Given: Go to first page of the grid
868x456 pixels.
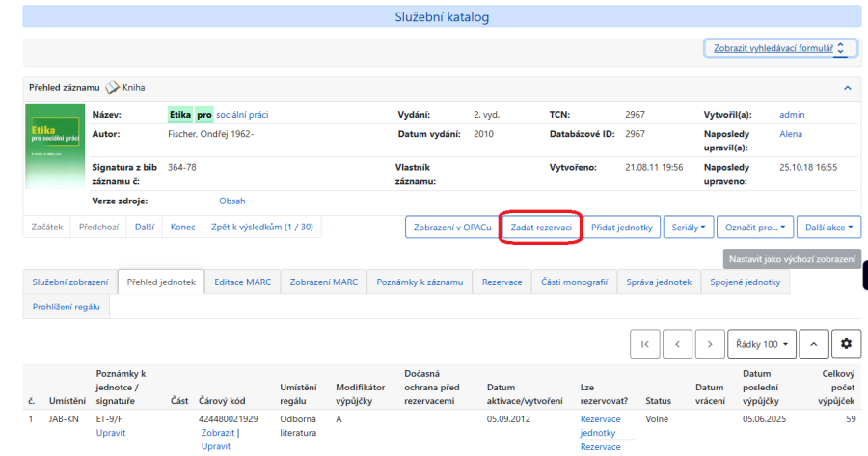Looking at the screenshot, I should pyautogui.click(x=644, y=343).
